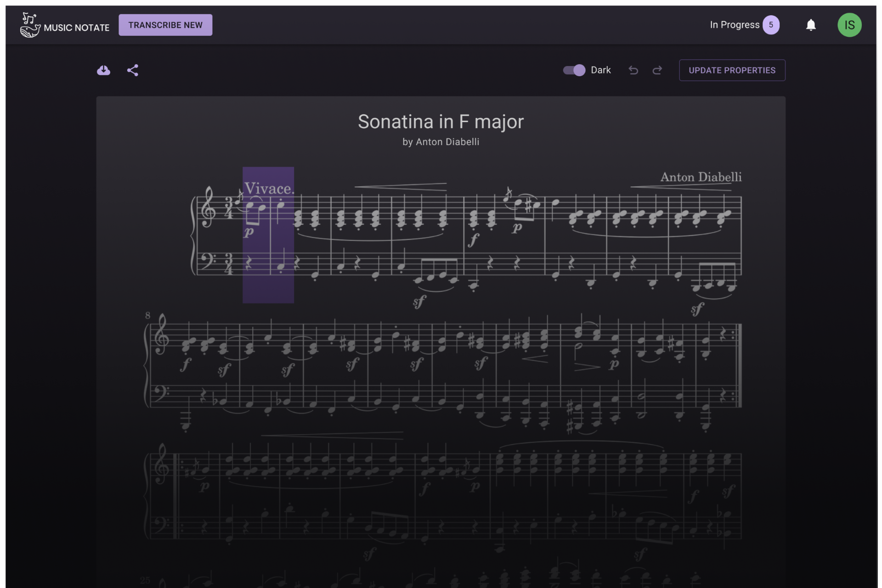Select the highlighted opening measure
The height and width of the screenshot is (588, 882).
pos(268,234)
